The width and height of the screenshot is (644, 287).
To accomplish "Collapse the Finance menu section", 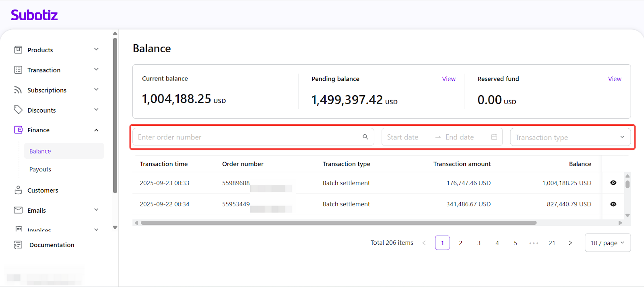I will [x=96, y=130].
